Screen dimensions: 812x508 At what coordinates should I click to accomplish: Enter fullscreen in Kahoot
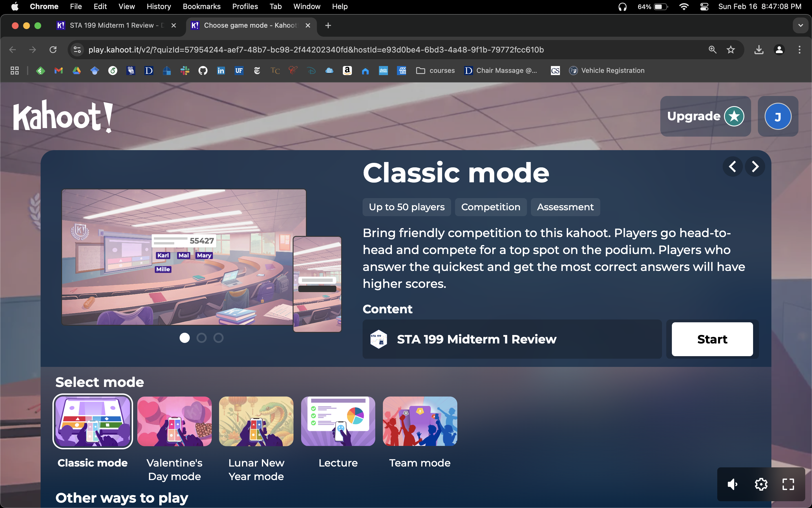pyautogui.click(x=788, y=484)
